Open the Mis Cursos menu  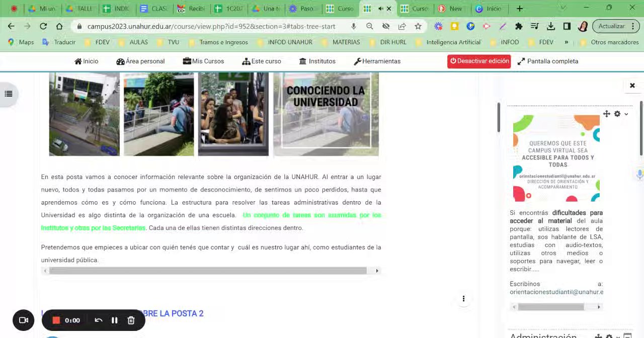point(203,61)
